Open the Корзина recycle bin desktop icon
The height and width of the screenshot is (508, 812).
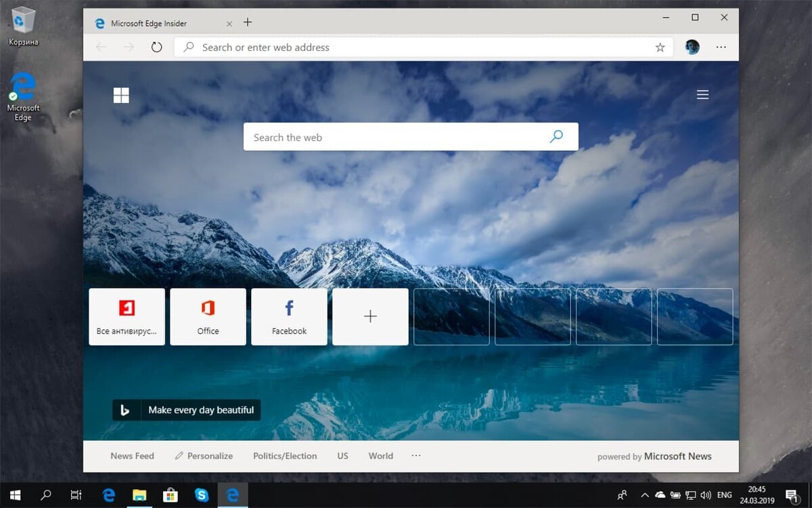(x=24, y=26)
